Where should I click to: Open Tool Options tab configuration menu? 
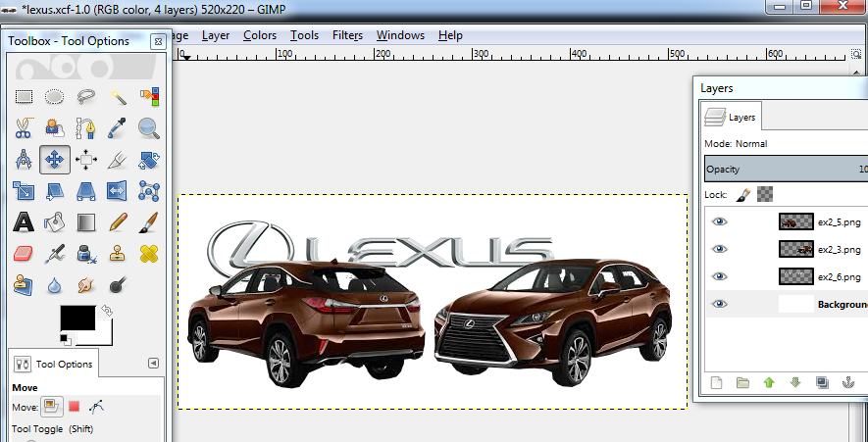point(154,364)
